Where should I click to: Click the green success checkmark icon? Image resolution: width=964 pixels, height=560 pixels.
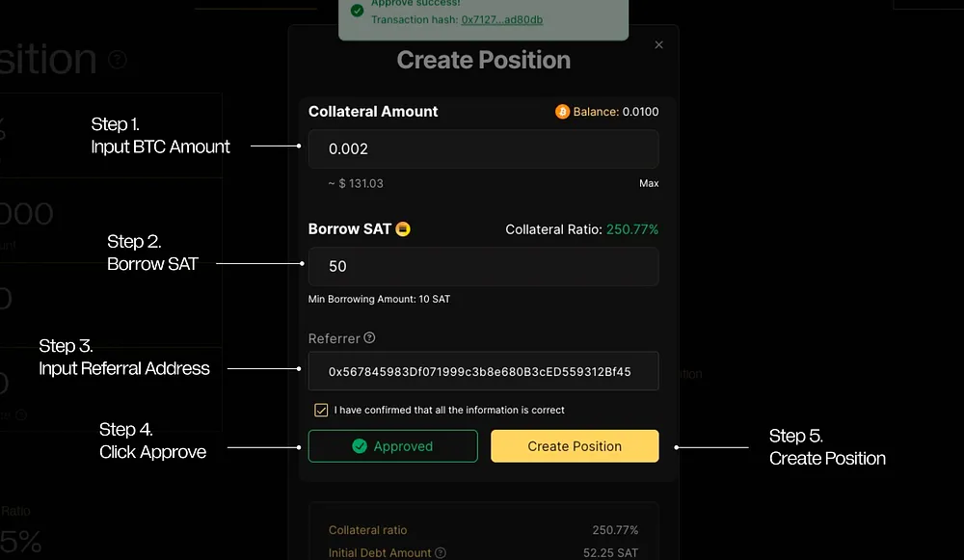tap(358, 11)
